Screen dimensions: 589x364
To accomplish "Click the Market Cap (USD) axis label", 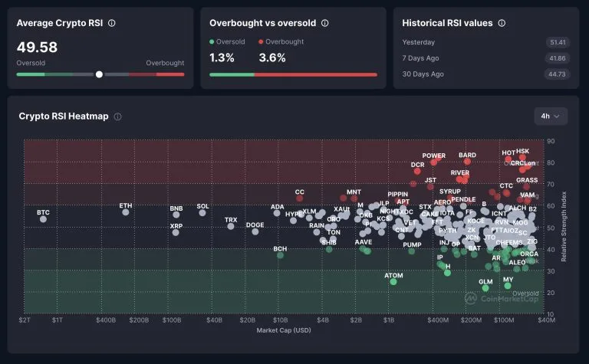I will (284, 330).
